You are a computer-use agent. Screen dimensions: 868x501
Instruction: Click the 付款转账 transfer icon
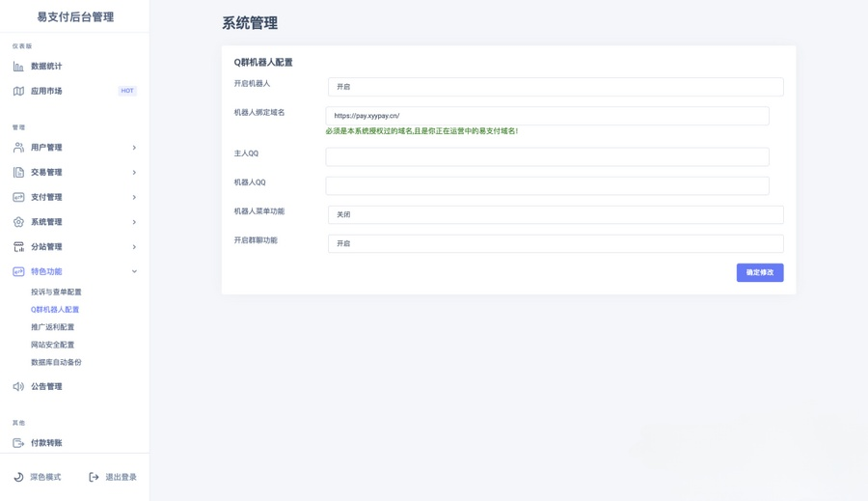[18, 443]
